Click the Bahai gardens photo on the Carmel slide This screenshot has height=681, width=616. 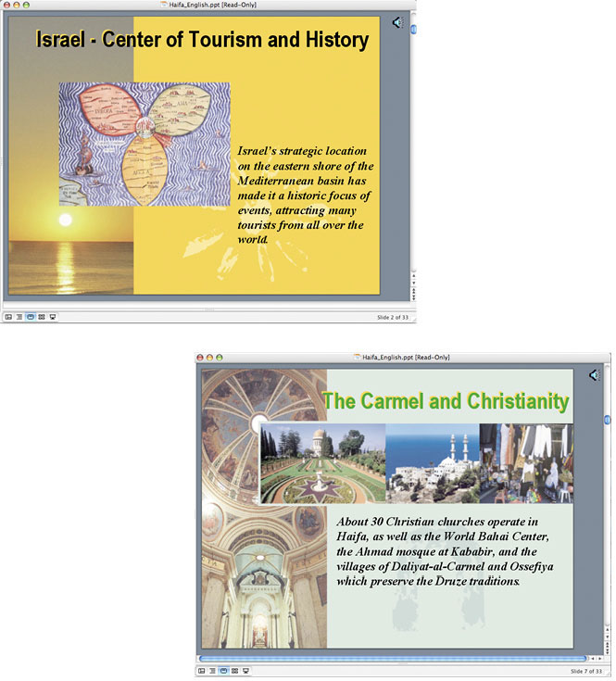click(x=323, y=463)
